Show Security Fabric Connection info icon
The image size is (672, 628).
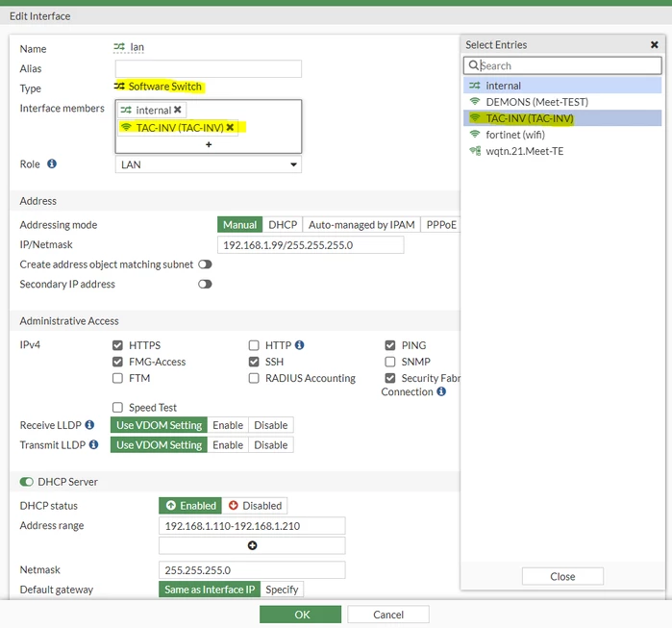(441, 391)
